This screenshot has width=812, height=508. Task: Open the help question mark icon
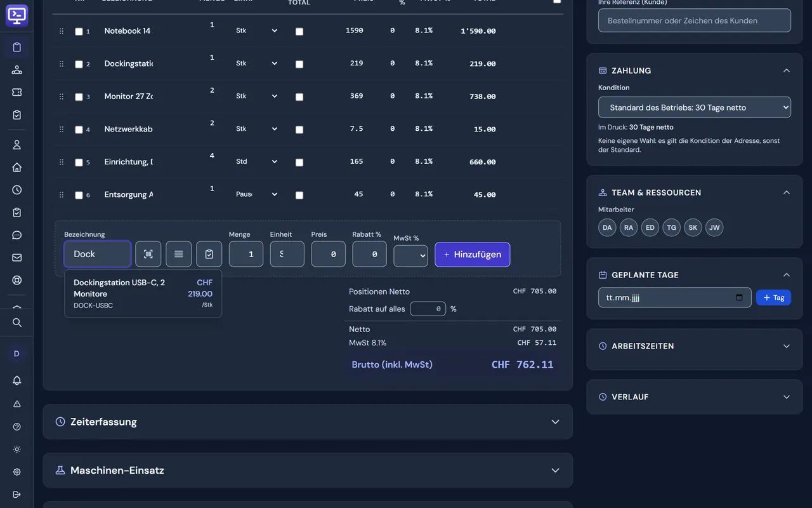(x=17, y=427)
